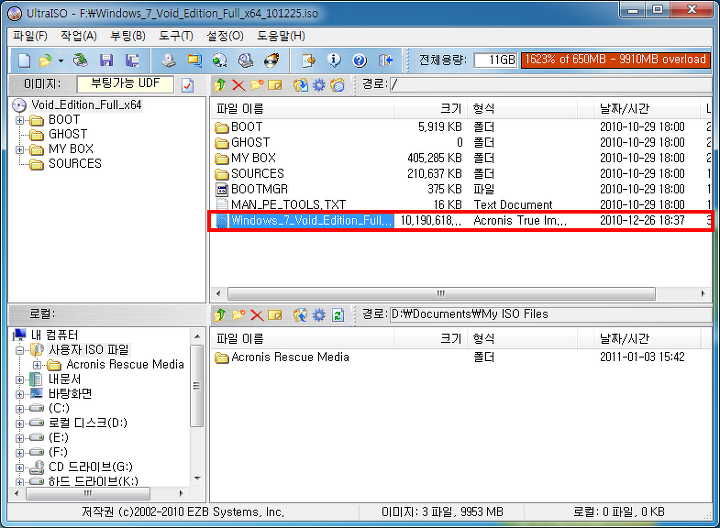Select Void_Edition_Full_x64 root tree node
The image size is (720, 528).
coord(86,105)
